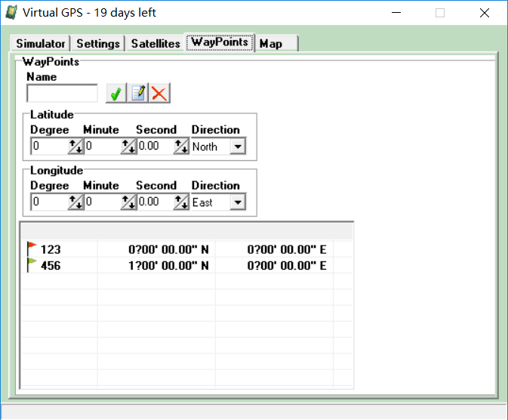
Task: Click the red X delete waypoint icon
Action: (x=159, y=94)
